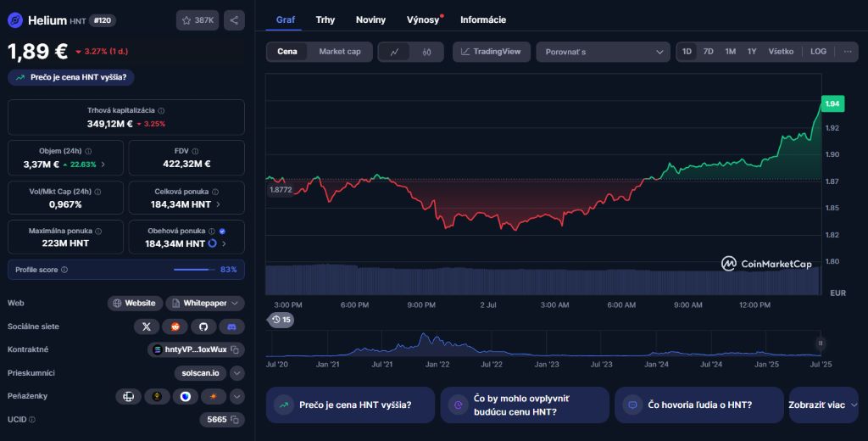The width and height of the screenshot is (868, 441).
Task: Switch to candlestick chart view icon
Action: pos(426,52)
